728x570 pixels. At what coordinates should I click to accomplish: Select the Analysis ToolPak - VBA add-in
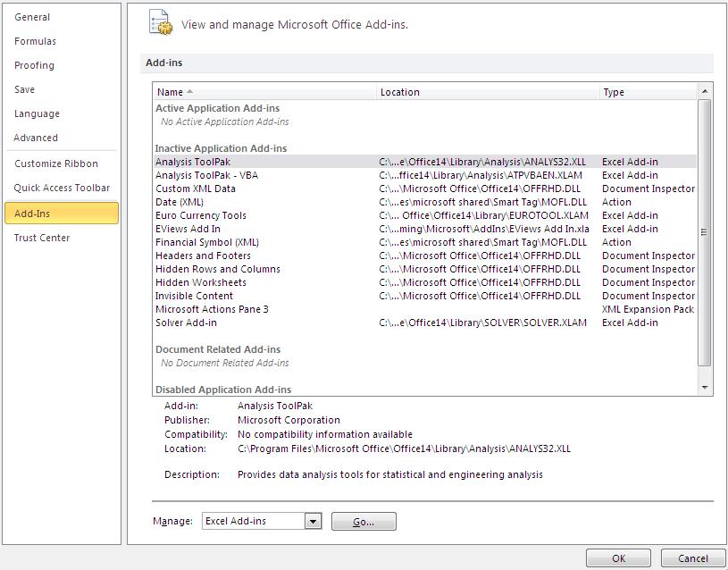[425, 175]
